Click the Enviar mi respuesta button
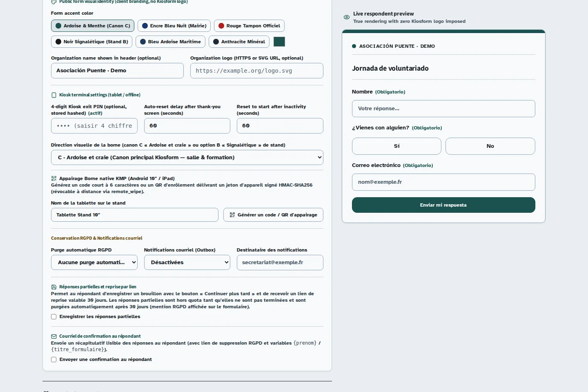The width and height of the screenshot is (588, 392). (x=443, y=205)
